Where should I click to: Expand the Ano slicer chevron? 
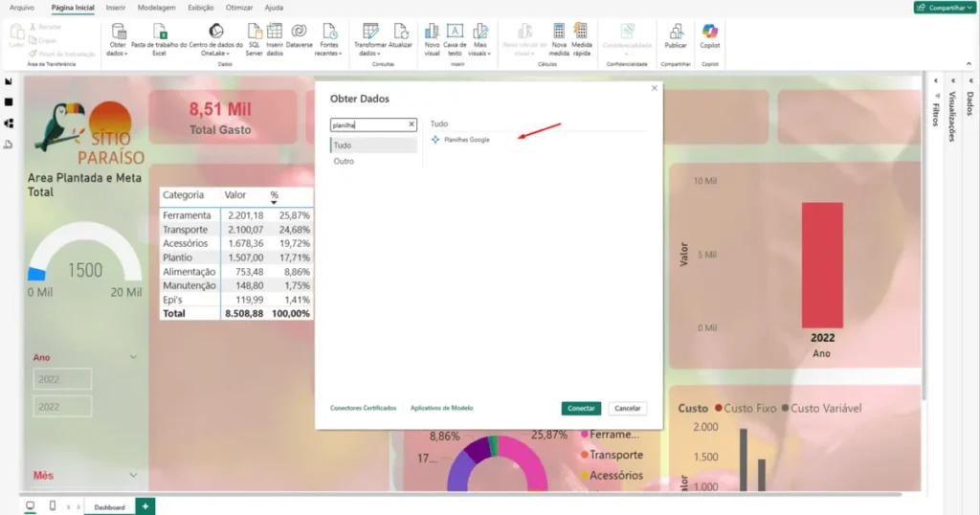[x=133, y=357]
